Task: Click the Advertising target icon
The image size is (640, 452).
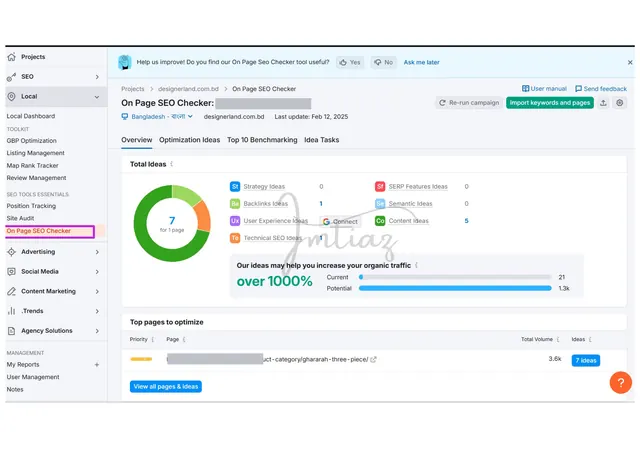Action: (11, 252)
